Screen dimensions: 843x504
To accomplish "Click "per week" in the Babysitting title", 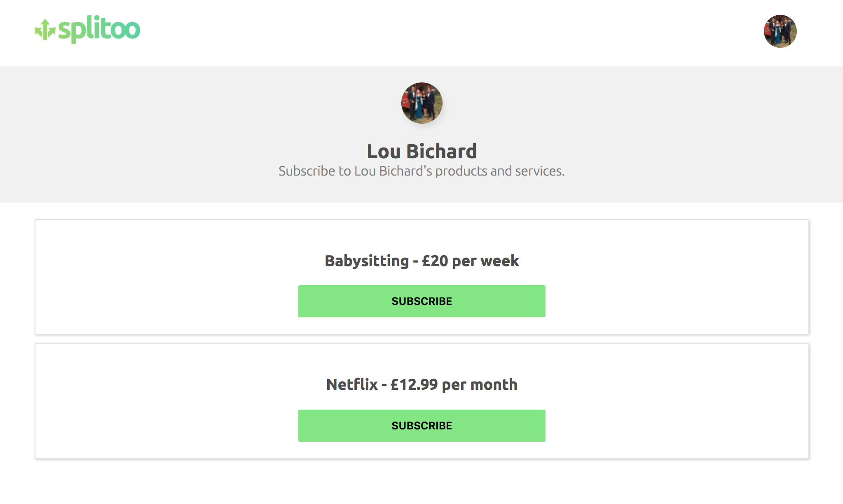I will pyautogui.click(x=485, y=261).
